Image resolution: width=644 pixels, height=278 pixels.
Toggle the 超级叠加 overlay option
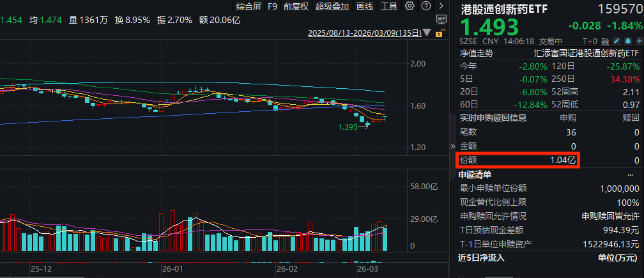tap(332, 7)
